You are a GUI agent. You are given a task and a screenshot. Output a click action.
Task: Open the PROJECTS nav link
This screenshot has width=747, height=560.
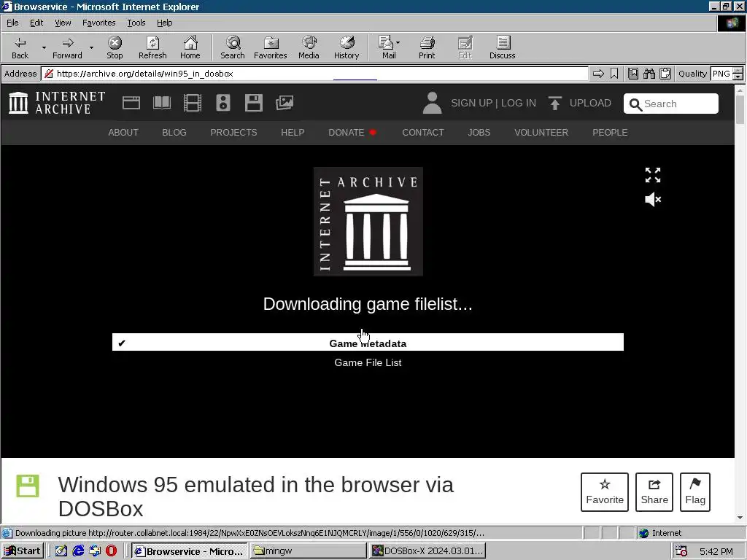pos(233,133)
